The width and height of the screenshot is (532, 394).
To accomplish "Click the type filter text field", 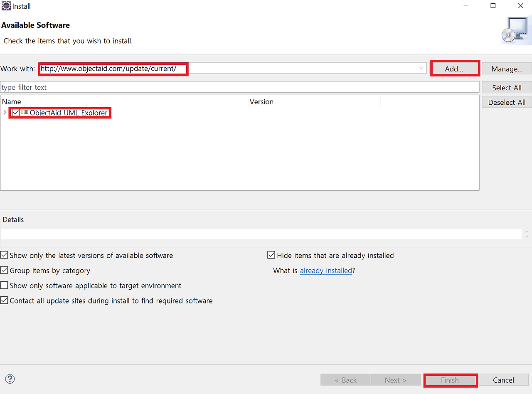I will point(166,87).
